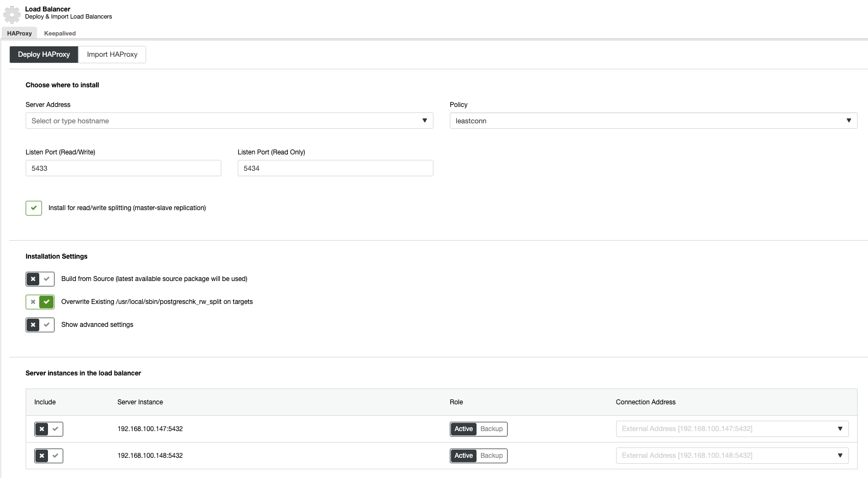This screenshot has height=478, width=868.
Task: Click the Load Balancer gear icon
Action: click(x=12, y=14)
